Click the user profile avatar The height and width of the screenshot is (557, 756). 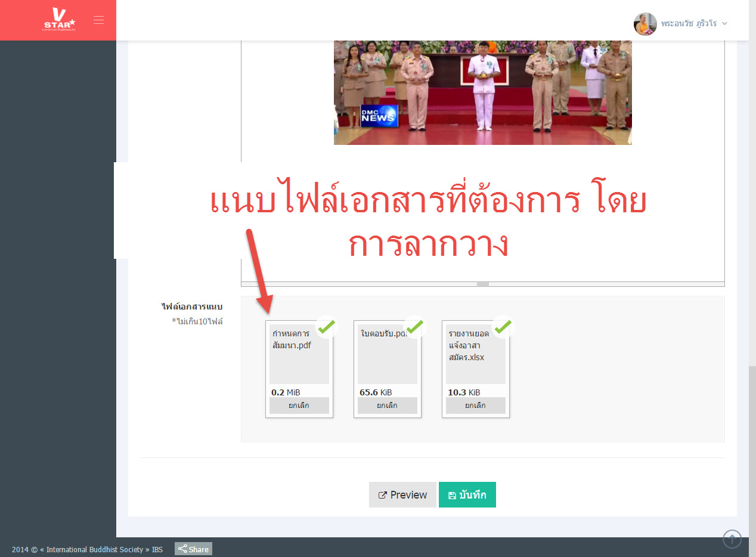pyautogui.click(x=645, y=24)
